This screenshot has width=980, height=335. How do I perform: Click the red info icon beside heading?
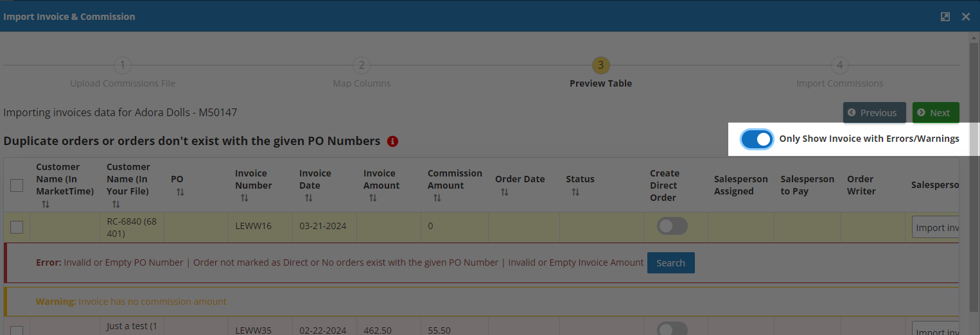[x=393, y=141]
